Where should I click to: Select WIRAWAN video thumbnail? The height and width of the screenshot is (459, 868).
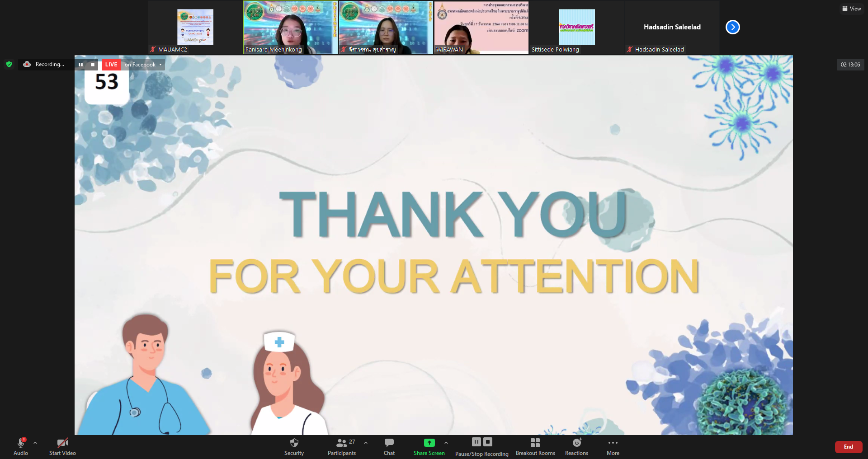tap(481, 27)
